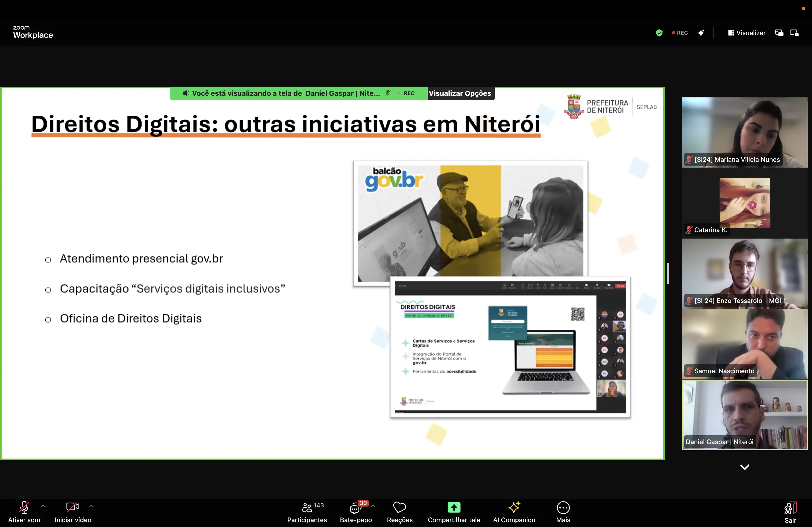Click the green encryption shield icon
The image size is (812, 527).
[x=659, y=33]
